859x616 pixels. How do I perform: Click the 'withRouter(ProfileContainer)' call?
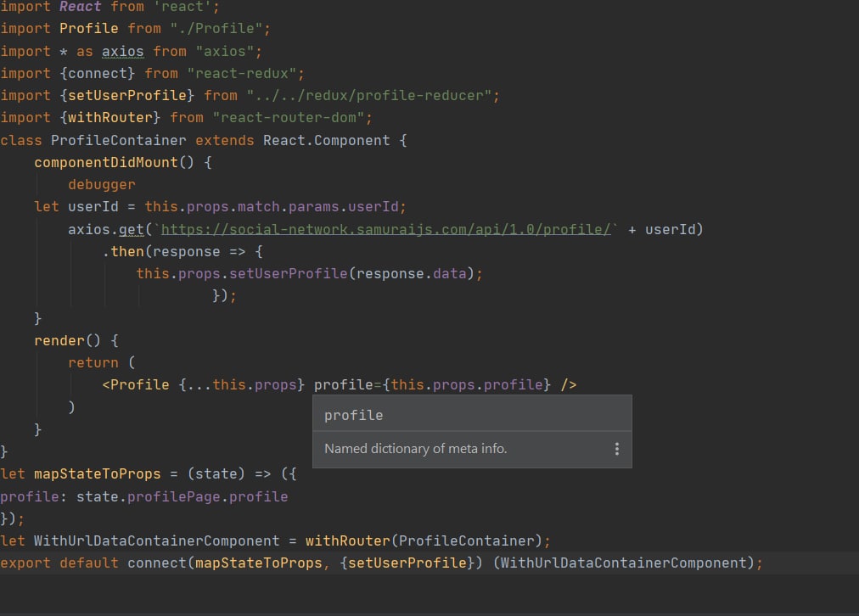(424, 540)
